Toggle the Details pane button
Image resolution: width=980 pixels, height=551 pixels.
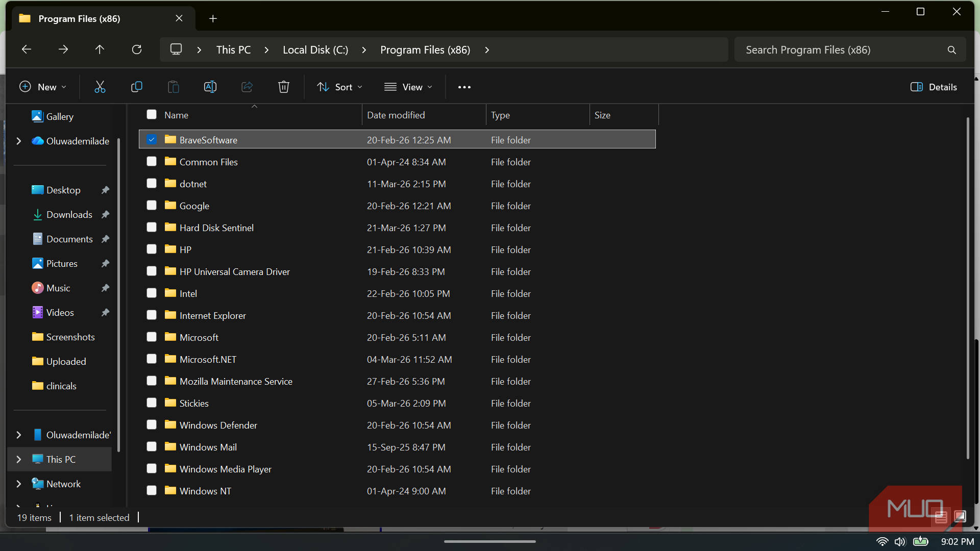pos(934,87)
